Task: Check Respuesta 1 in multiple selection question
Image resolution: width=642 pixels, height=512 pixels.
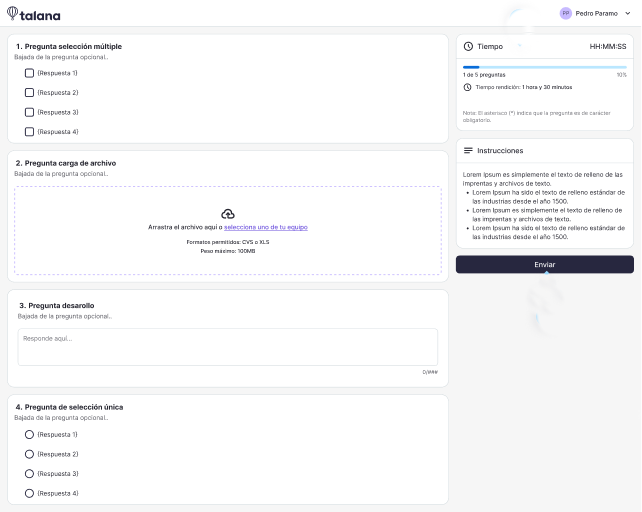Action: point(29,73)
